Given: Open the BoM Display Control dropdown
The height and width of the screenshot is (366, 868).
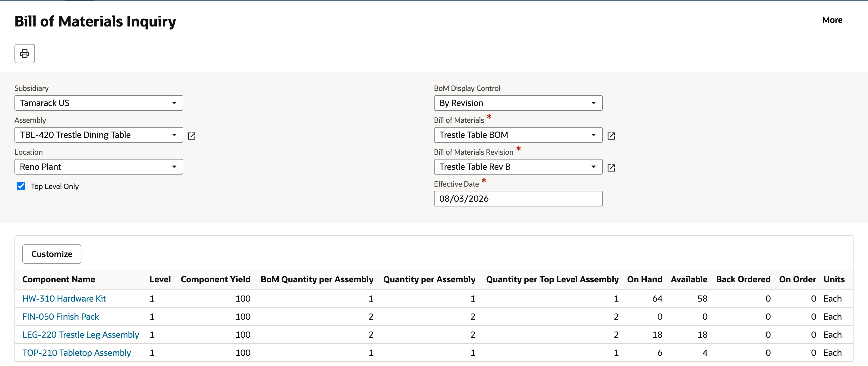Looking at the screenshot, I should (518, 103).
